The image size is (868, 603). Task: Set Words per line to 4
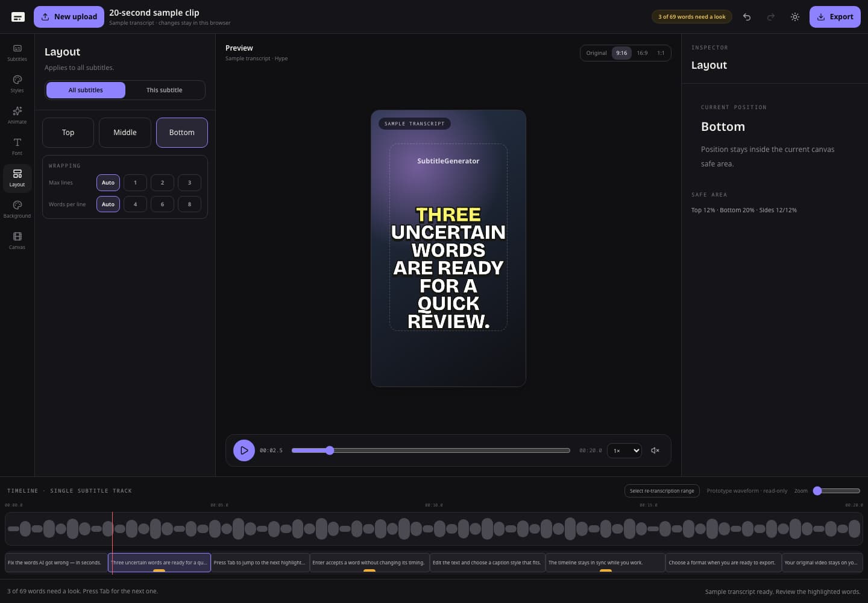135,204
